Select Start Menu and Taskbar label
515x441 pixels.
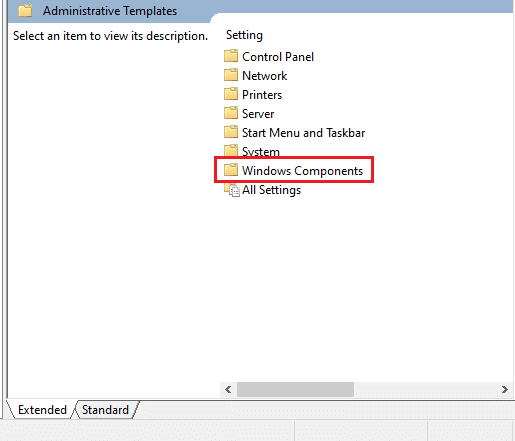[304, 133]
